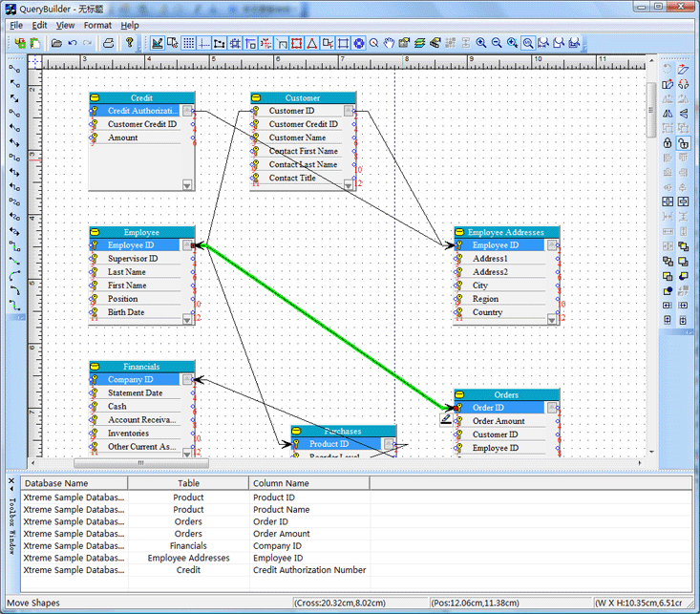Click scroll-up arrow in Customer table
Image resolution: width=700 pixels, height=614 pixels.
click(349, 111)
